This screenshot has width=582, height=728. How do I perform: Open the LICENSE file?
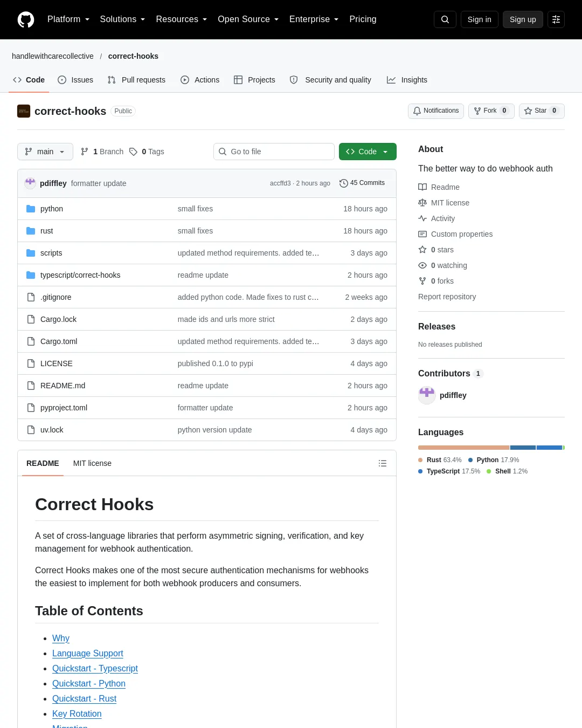(x=57, y=363)
